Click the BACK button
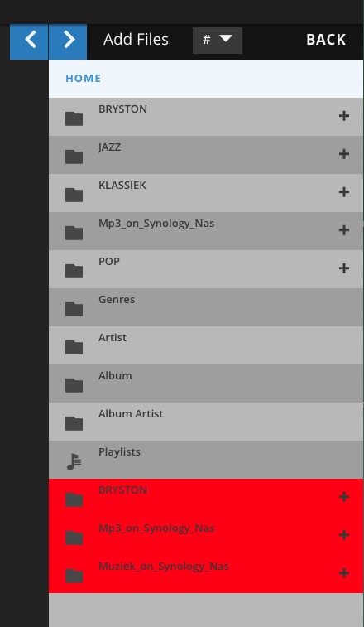Screen dimensions: 364x627 326,40
